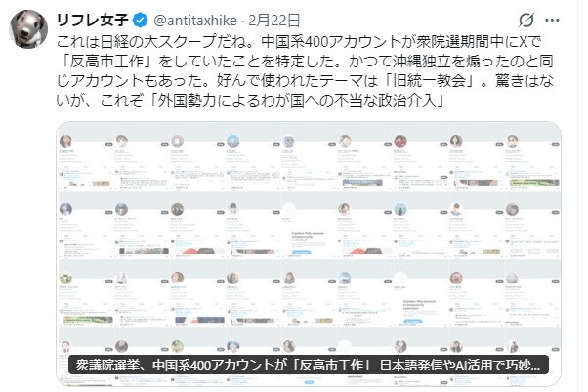Click the blue button under the second-row caution notice
588x392 pixels.
pos(301,252)
